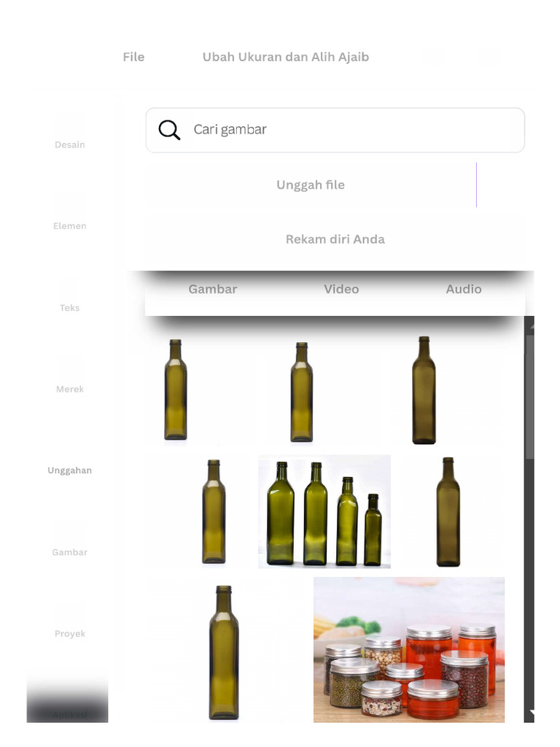Viewport: 560px width, 747px height.
Task: Switch to the Audio tab
Action: click(x=463, y=289)
